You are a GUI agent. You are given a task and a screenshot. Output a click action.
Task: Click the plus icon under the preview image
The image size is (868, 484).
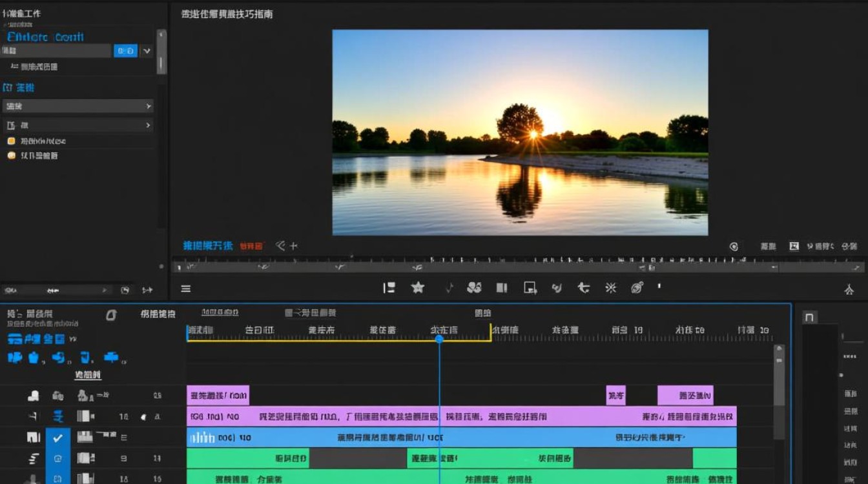[x=293, y=246]
